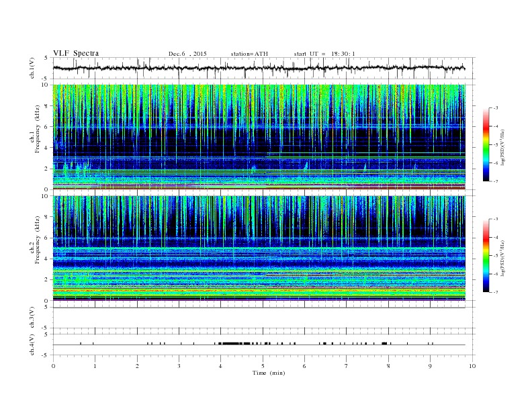The height and width of the screenshot is (411, 532).
Task: Click the time axis tick label "9"
Action: (x=430, y=366)
